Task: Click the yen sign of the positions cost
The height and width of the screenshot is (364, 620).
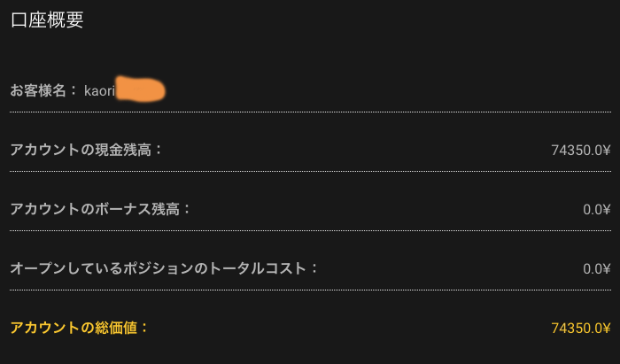Action: point(606,268)
